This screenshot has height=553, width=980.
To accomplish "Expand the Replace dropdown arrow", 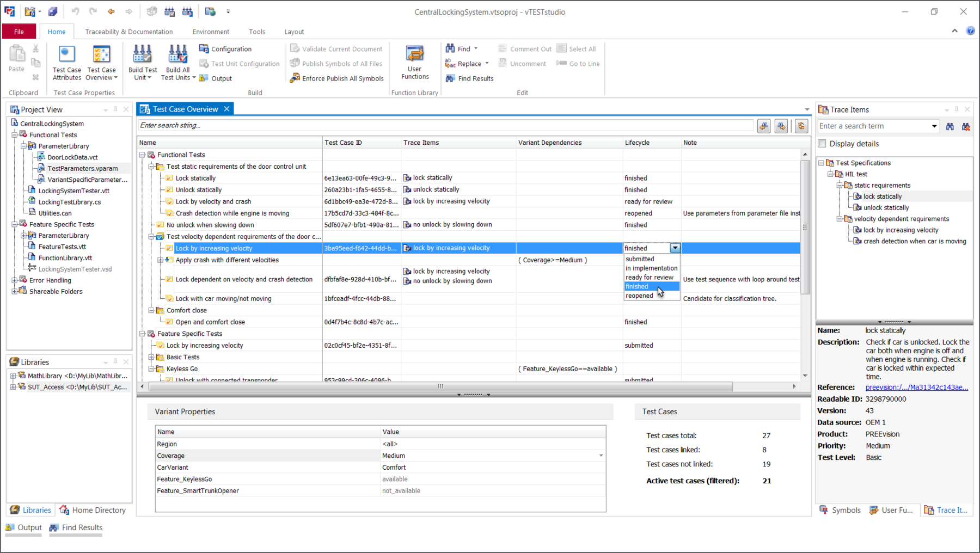I will (x=487, y=64).
